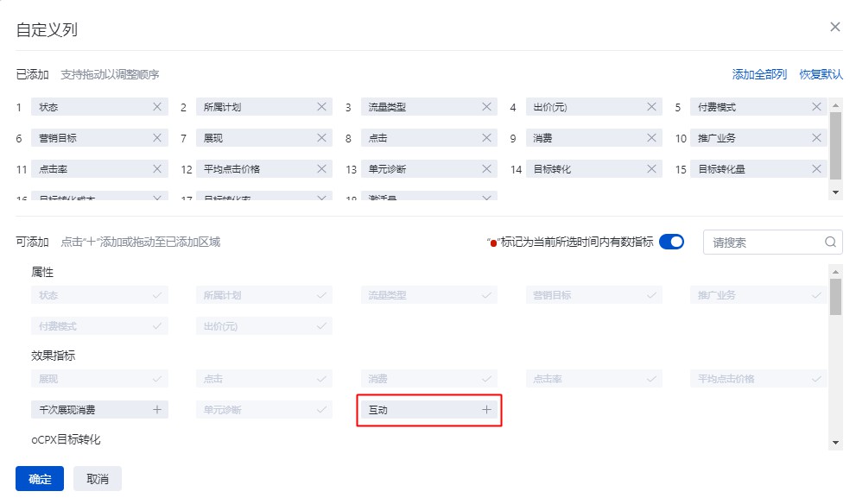Remove 状态 column with its X icon
Viewport: 856px width, 504px height.
(x=157, y=107)
